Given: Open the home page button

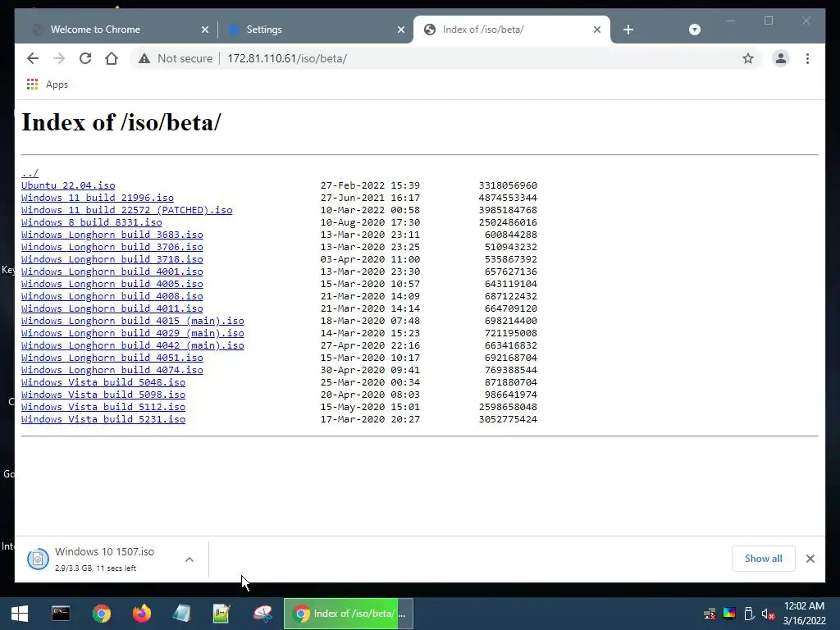Looking at the screenshot, I should click(112, 58).
